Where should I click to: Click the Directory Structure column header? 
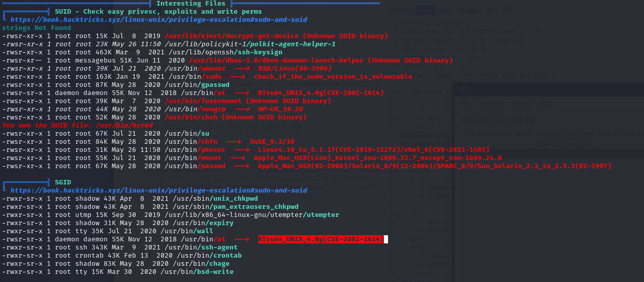click(x=564, y=144)
